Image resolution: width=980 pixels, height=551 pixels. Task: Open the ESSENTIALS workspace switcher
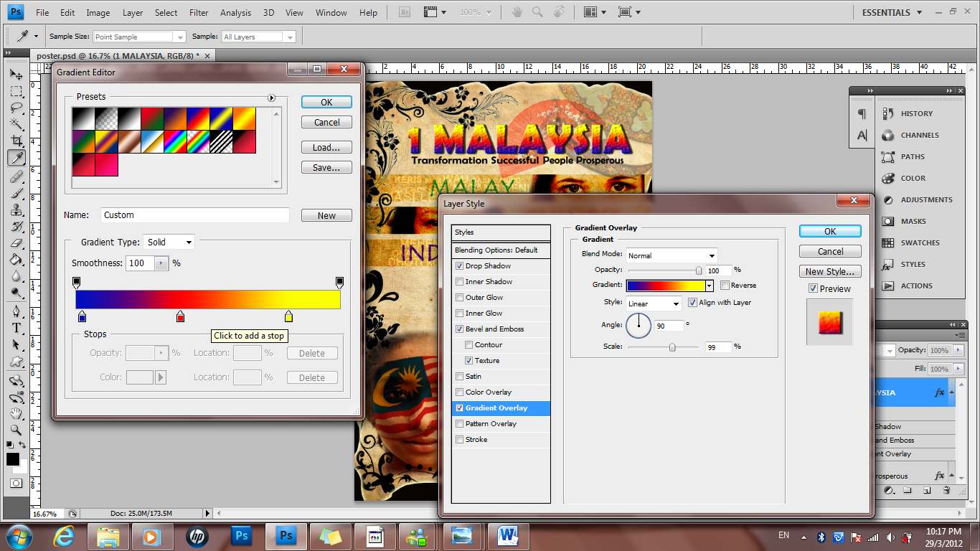890,12
